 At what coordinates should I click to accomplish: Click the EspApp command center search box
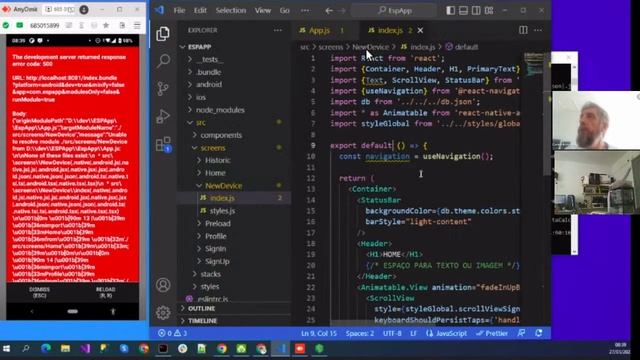tap(394, 11)
